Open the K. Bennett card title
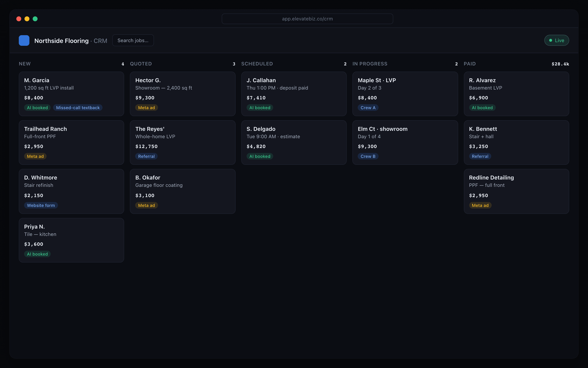588x368 pixels. coord(483,129)
